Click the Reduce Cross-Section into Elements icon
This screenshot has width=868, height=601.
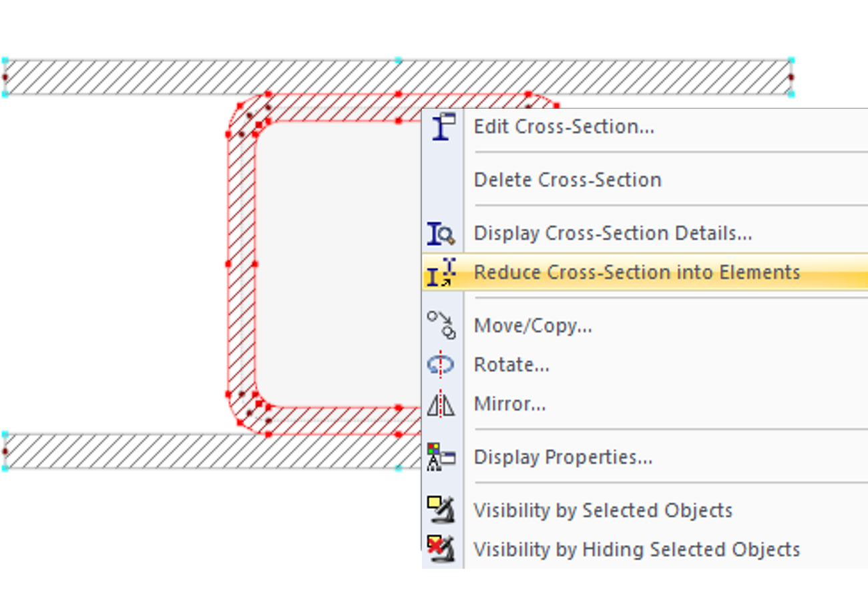click(443, 272)
